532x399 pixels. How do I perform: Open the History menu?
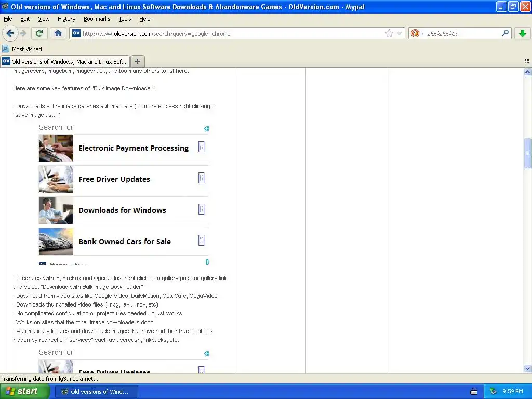pyautogui.click(x=66, y=19)
